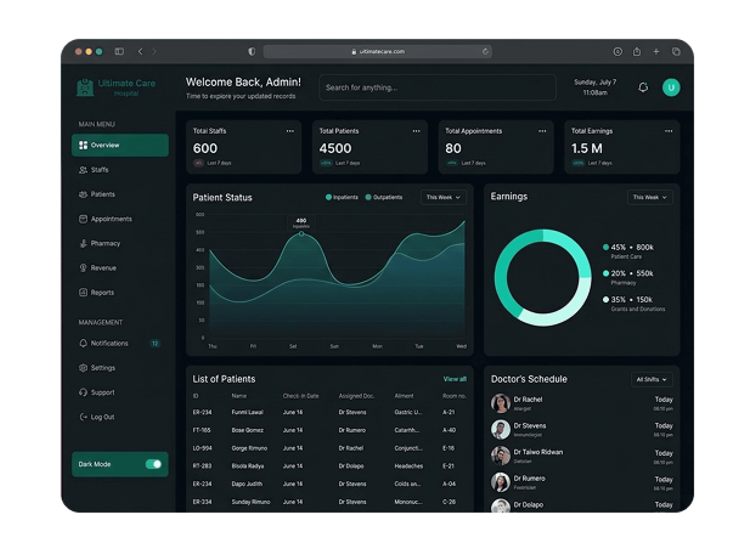Open the Total Staffs card options menu
The width and height of the screenshot is (756, 550).
(x=290, y=131)
